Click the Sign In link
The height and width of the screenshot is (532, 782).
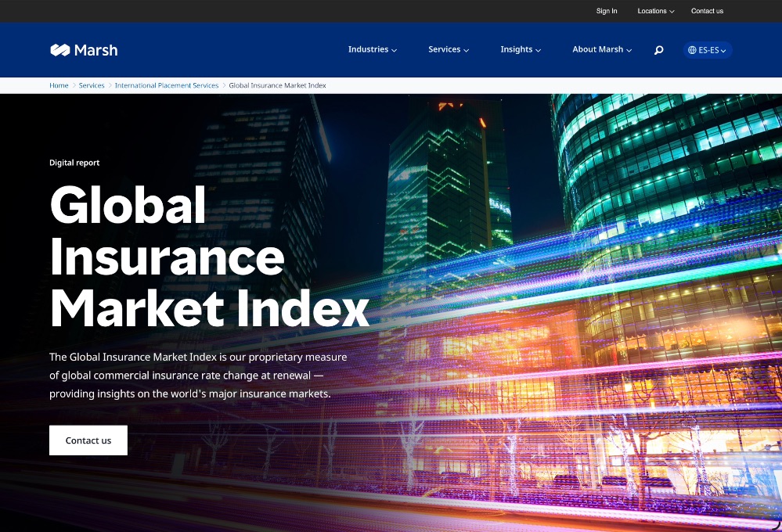606,11
